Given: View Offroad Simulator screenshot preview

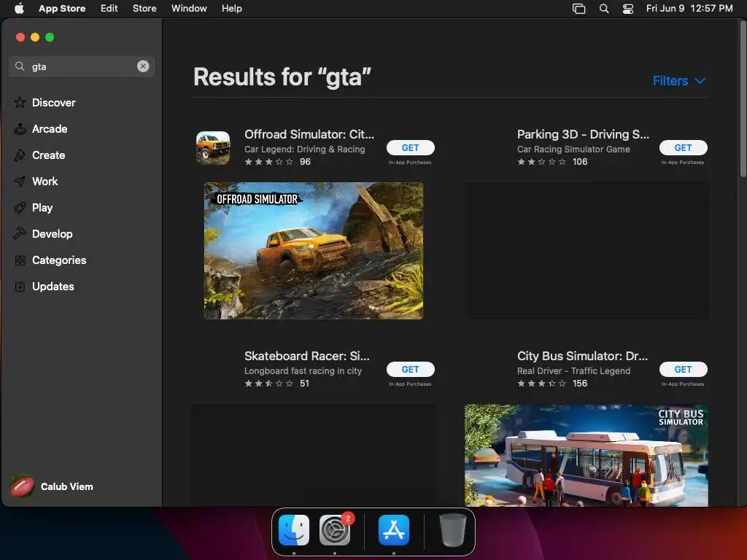Looking at the screenshot, I should pyautogui.click(x=314, y=251).
